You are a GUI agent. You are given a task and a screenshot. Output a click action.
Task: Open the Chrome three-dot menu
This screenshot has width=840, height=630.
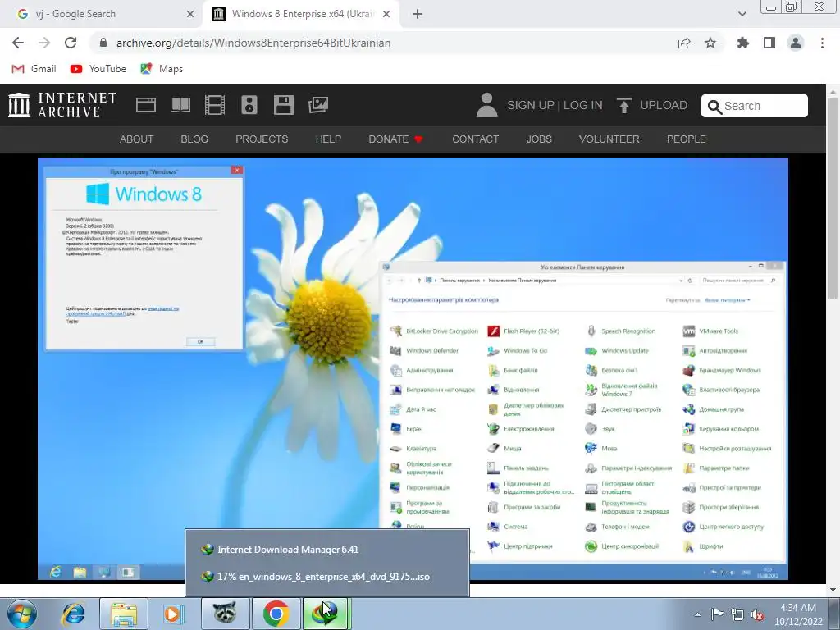(x=822, y=43)
